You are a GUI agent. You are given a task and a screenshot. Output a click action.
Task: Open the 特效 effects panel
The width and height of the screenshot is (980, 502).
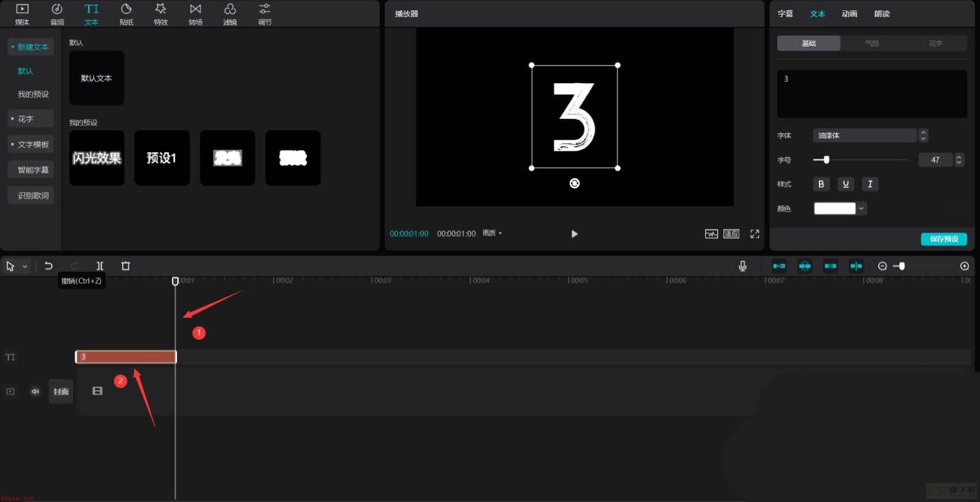[160, 13]
